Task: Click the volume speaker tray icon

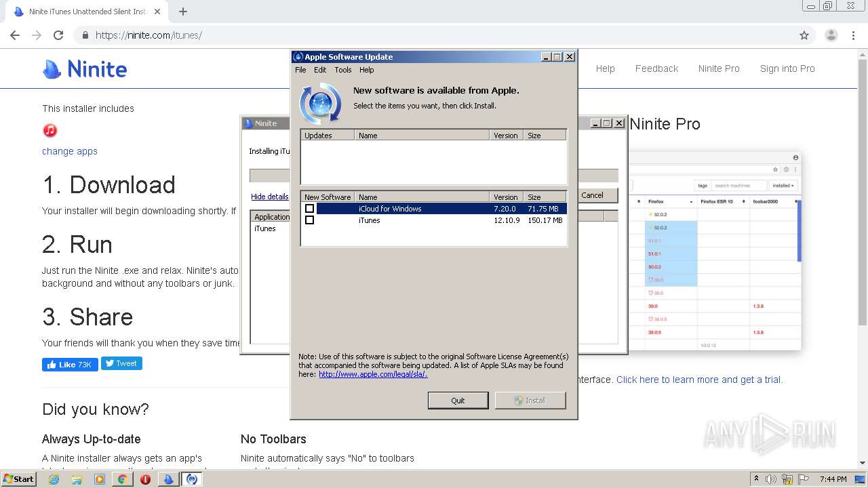Action: point(771,479)
